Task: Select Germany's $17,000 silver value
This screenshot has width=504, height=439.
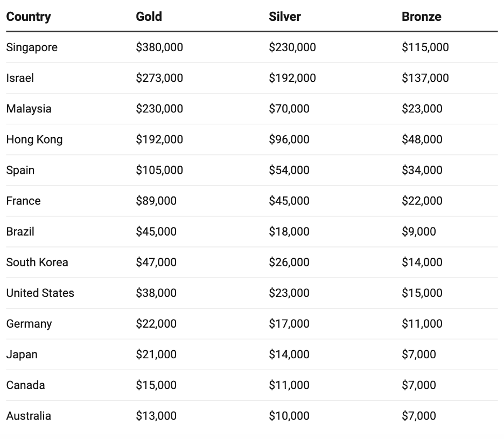Action: tap(289, 323)
